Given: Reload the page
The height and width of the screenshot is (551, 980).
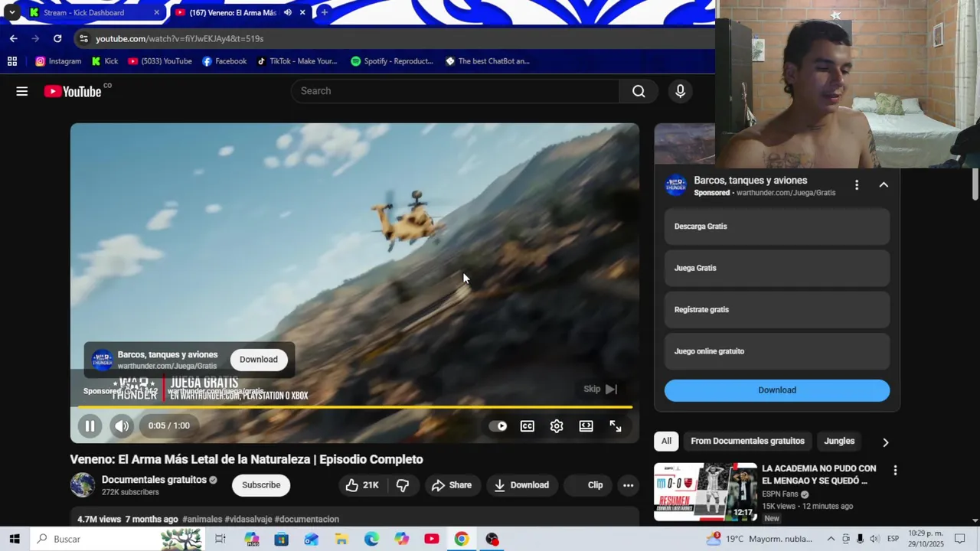Looking at the screenshot, I should pos(57,38).
